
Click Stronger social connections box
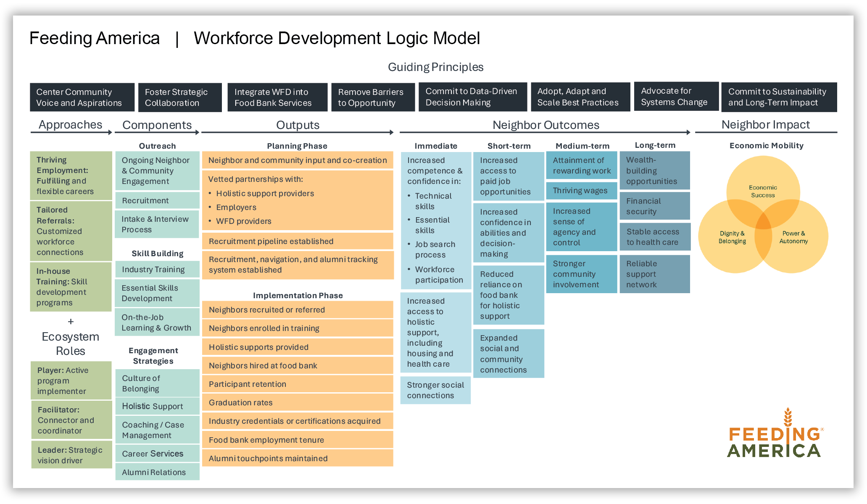point(435,390)
